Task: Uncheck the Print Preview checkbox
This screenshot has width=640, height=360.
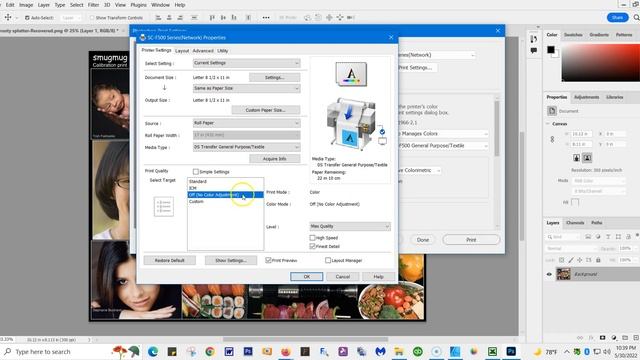Action: 268,260
